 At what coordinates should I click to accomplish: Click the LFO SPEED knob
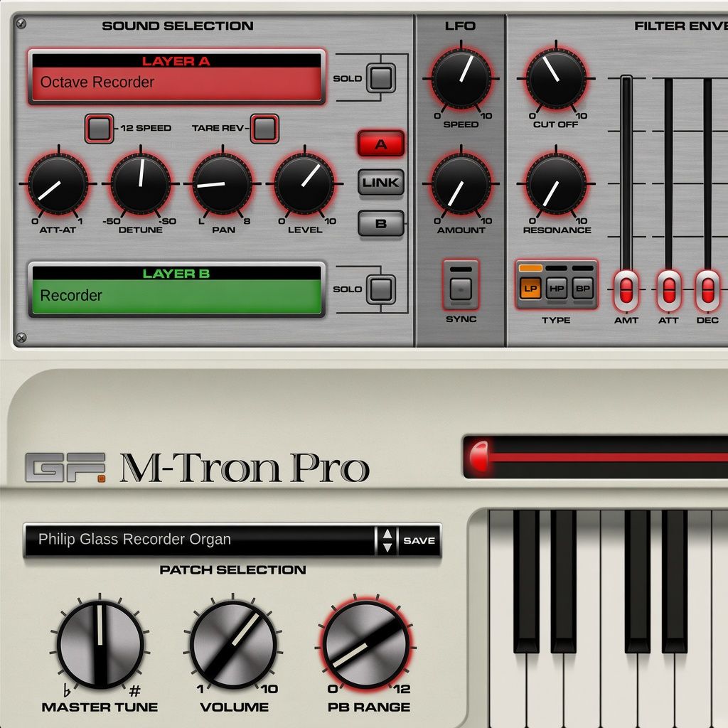point(461,78)
